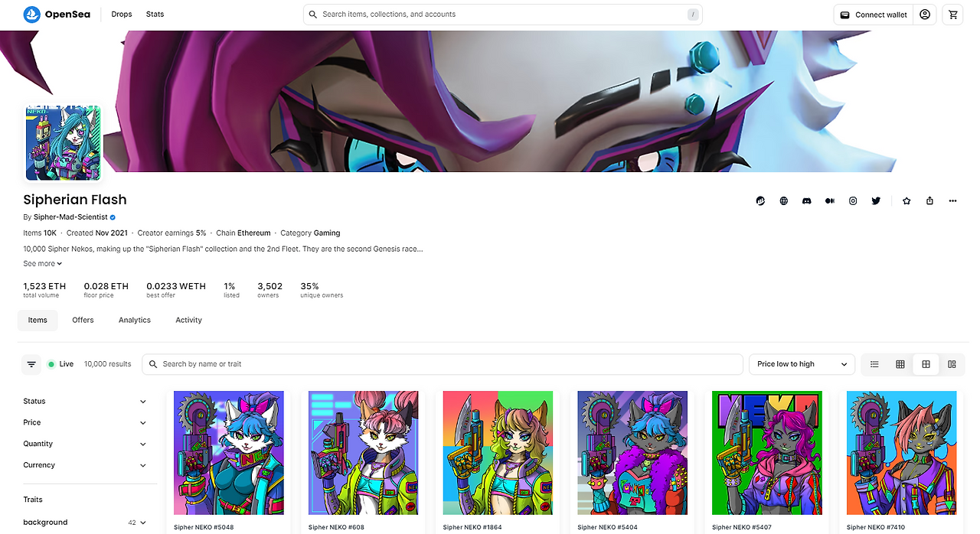Select the large grid view
The image size is (980, 534).
926,364
